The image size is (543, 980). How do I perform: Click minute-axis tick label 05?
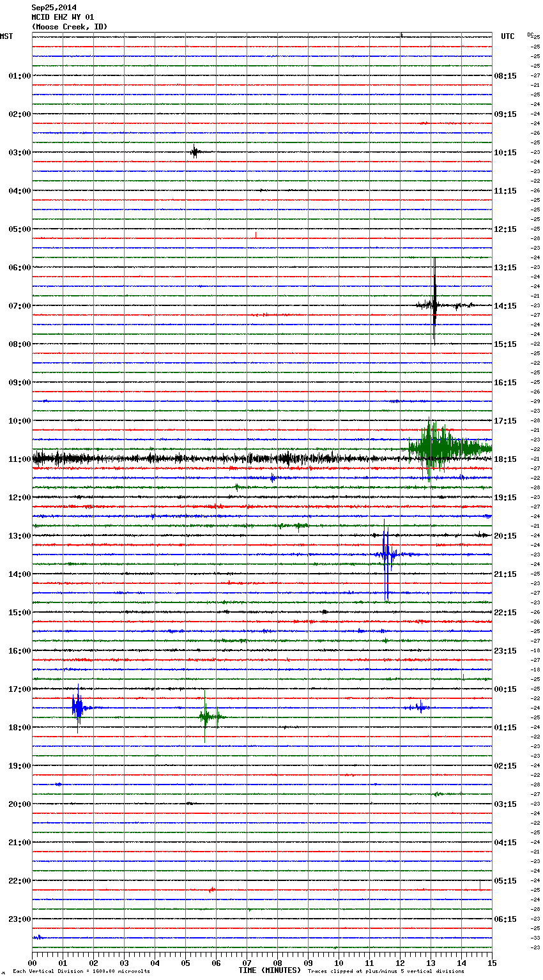(185, 963)
